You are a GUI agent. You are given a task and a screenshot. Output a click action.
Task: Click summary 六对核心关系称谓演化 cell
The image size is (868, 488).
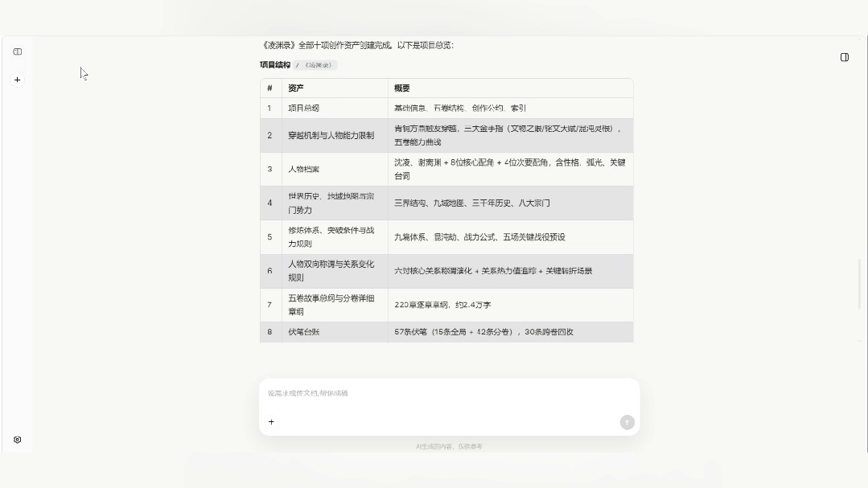pos(510,271)
